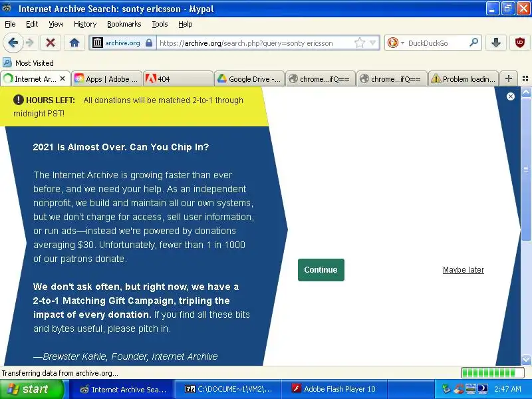Click the Brewster Kahle signature line
The width and height of the screenshot is (532, 399).
click(126, 356)
